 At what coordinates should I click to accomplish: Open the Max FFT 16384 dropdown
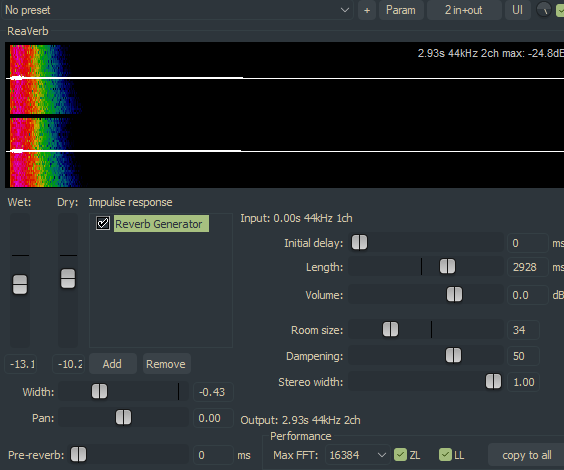358,455
